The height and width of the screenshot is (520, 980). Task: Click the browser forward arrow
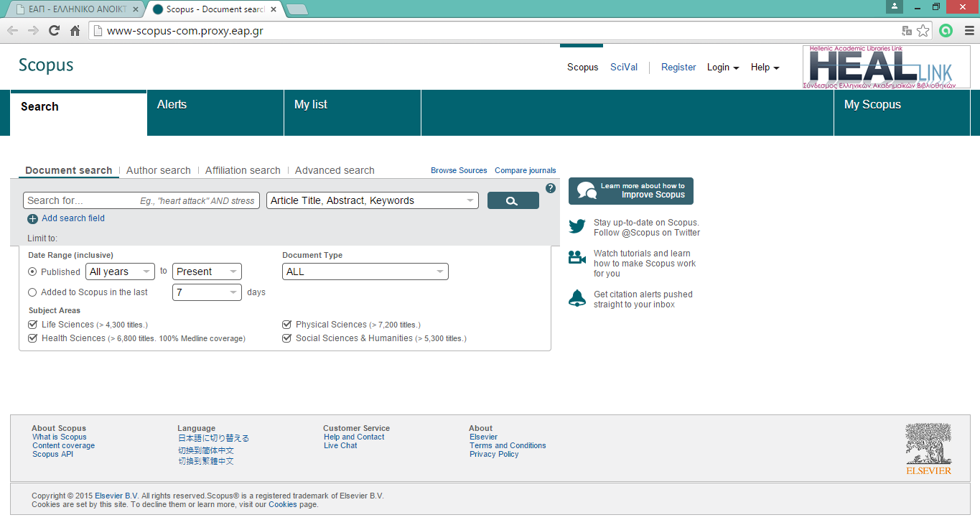click(x=33, y=31)
